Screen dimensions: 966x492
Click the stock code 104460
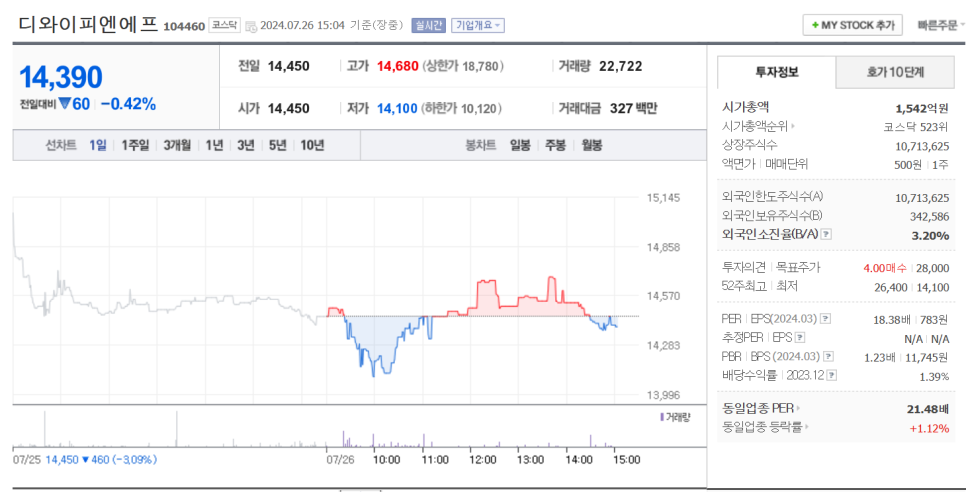tap(184, 26)
